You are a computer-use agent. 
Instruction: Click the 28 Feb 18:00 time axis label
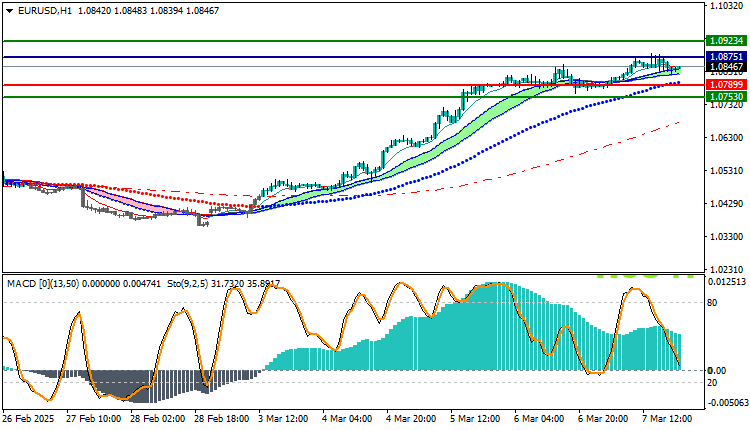point(221,419)
